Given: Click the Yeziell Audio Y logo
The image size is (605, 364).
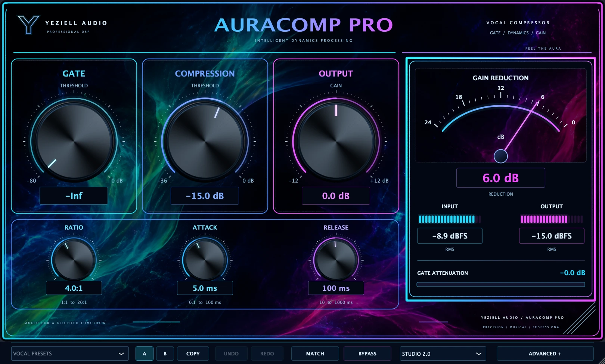Looking at the screenshot, I should tap(28, 25).
